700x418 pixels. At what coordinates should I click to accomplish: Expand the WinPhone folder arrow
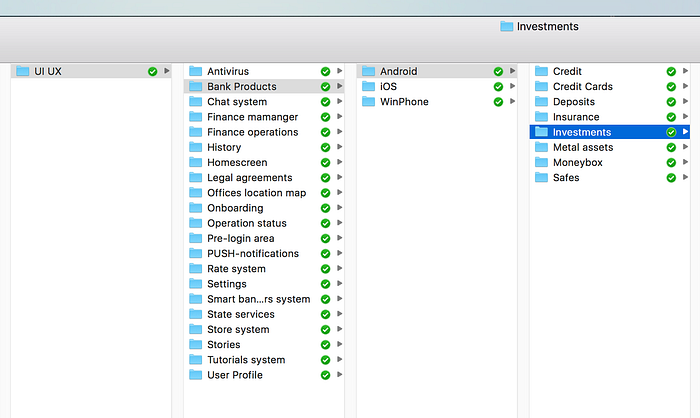pyautogui.click(x=512, y=101)
